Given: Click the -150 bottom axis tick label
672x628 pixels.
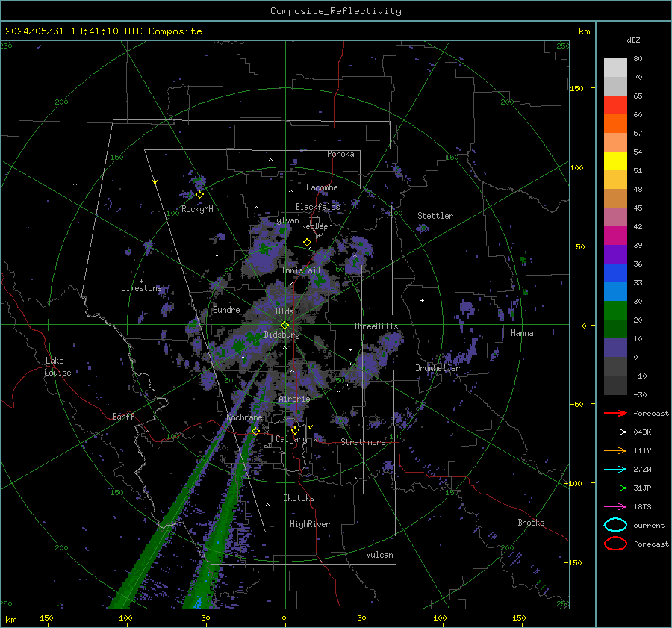Looking at the screenshot, I should coord(44,618).
